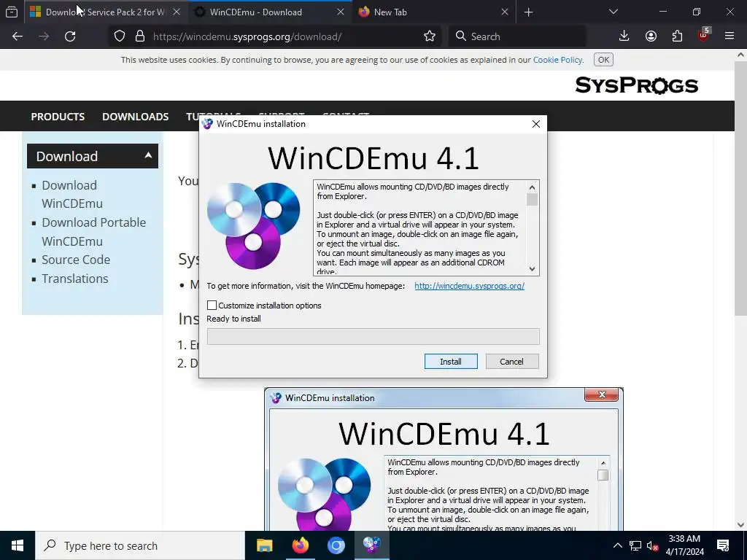
Task: Open a new browser tab
Action: tap(528, 12)
